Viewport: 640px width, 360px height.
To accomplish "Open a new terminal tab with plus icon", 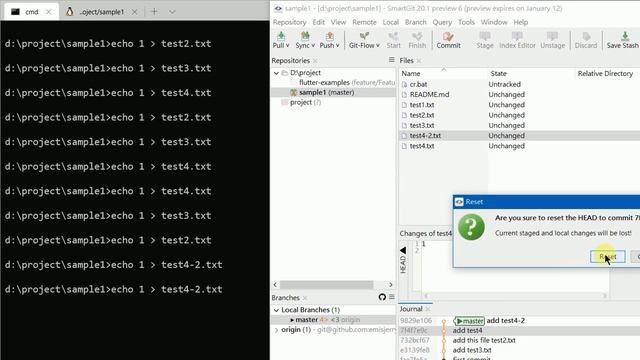I will pos(154,11).
